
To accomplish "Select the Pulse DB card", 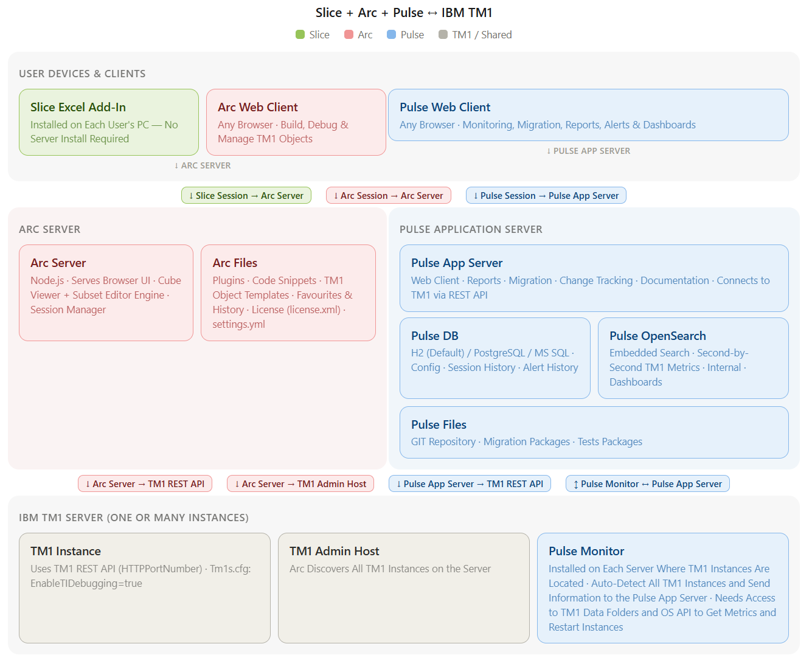I will [495, 358].
